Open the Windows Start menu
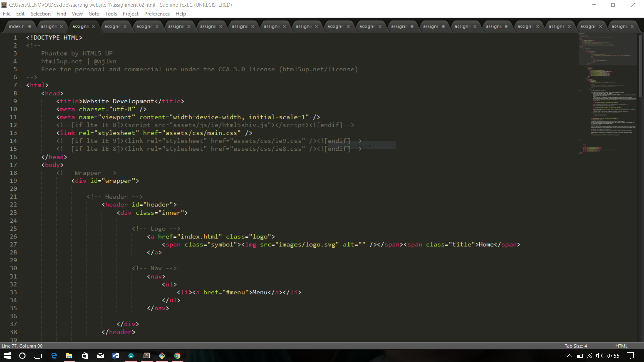 pyautogui.click(x=7, y=356)
